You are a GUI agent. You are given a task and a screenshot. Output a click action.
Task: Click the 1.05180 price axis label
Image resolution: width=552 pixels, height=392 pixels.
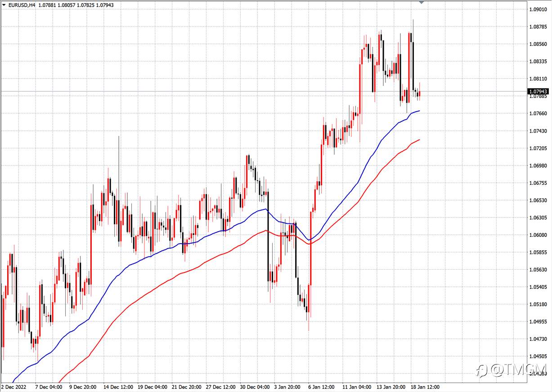coord(539,304)
